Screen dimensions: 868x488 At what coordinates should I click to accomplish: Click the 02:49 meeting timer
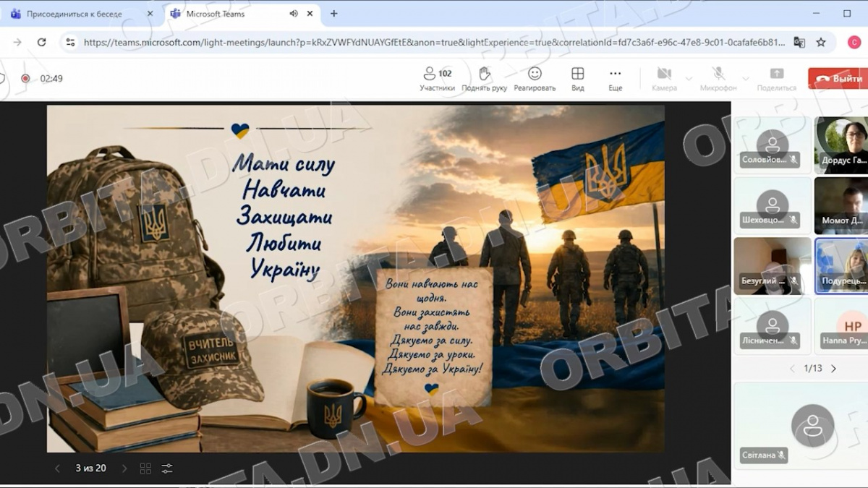(51, 78)
